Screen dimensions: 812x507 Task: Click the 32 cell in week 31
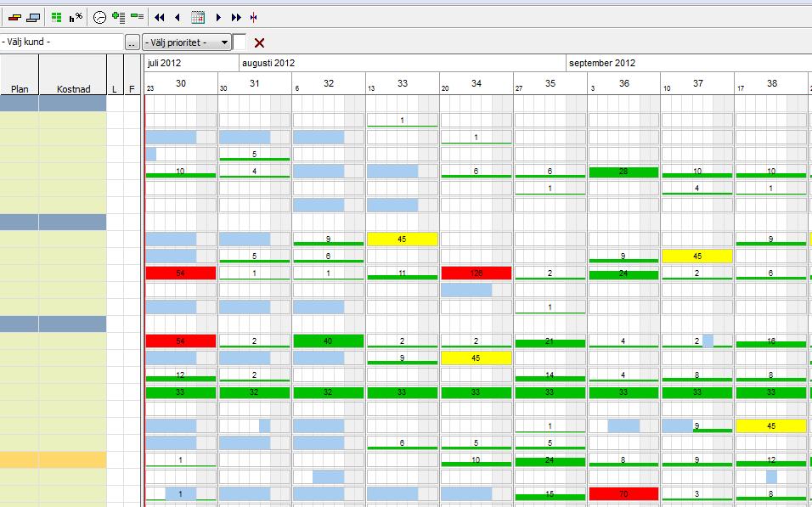[x=254, y=392]
